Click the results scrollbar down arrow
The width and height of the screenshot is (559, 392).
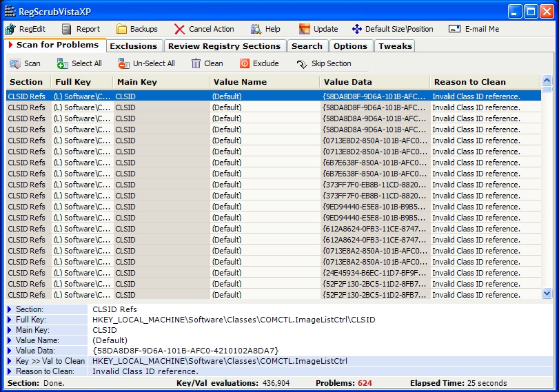coord(547,293)
